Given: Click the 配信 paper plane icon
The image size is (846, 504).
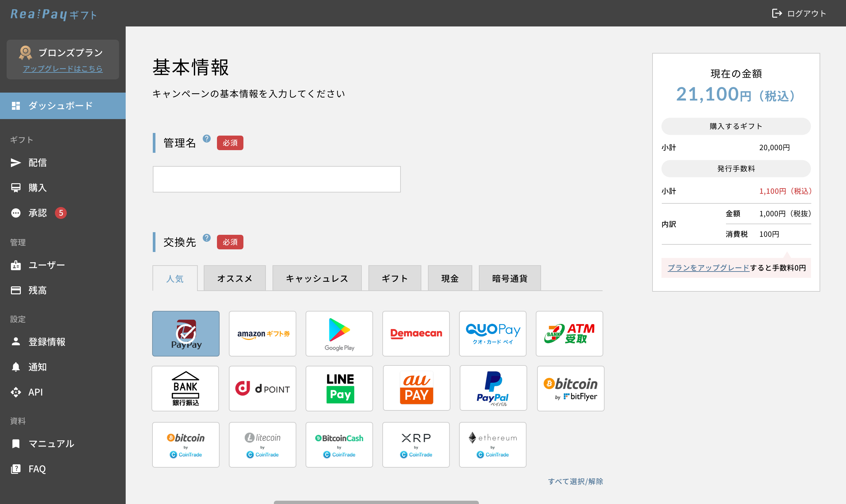Looking at the screenshot, I should pos(16,163).
